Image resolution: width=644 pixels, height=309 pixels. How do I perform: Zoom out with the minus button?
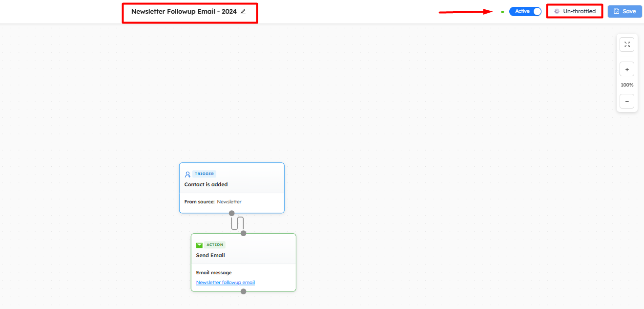(x=627, y=101)
